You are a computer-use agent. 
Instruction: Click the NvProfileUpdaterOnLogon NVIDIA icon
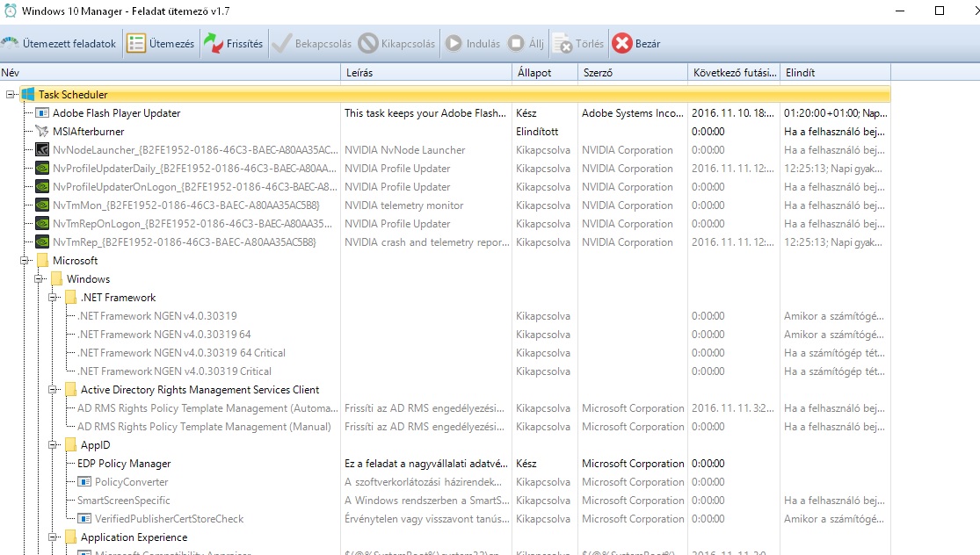click(42, 187)
